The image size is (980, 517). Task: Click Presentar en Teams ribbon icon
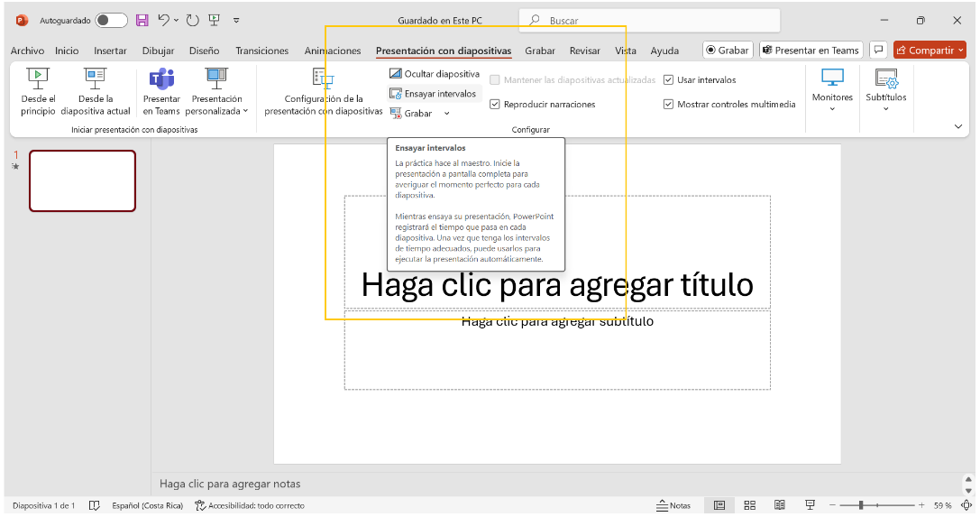click(161, 79)
